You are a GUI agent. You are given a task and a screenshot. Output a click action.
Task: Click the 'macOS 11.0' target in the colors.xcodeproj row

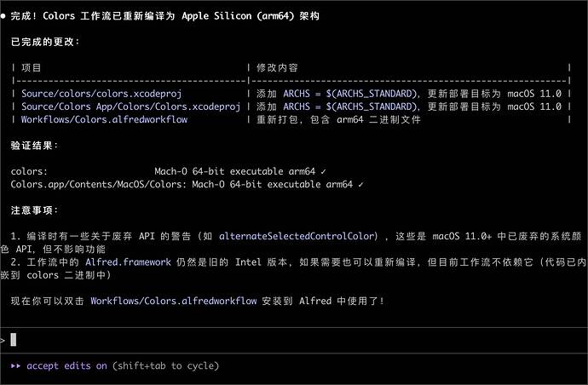click(534, 94)
